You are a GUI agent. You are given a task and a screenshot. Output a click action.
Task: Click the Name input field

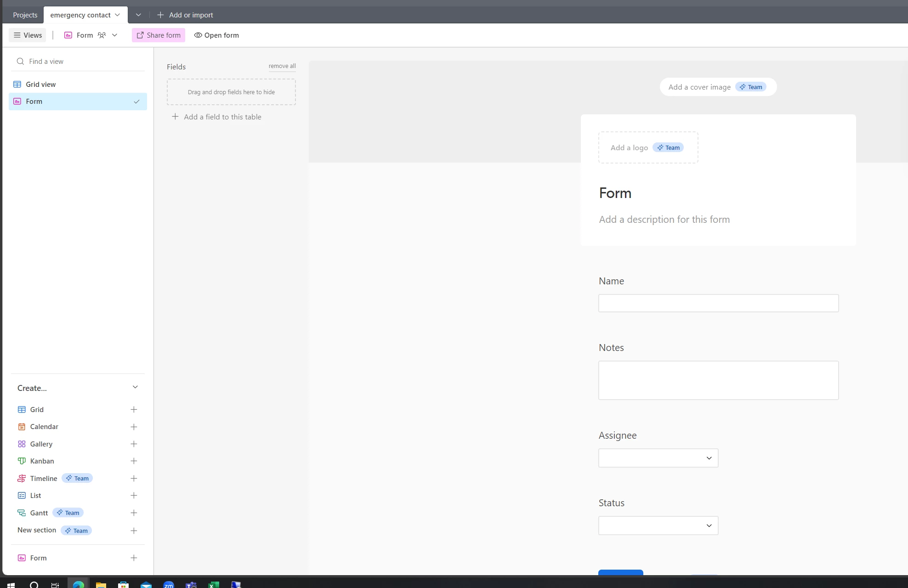718,303
